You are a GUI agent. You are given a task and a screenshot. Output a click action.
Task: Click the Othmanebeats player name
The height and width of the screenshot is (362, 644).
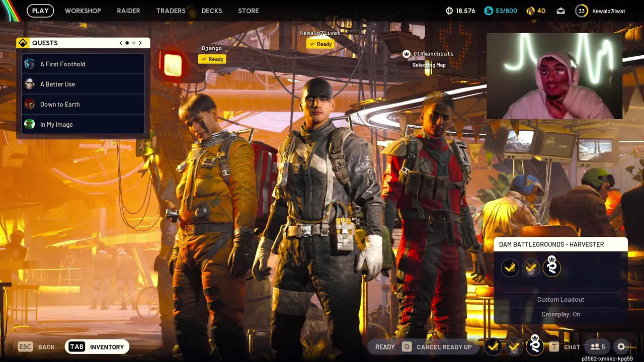click(x=433, y=54)
